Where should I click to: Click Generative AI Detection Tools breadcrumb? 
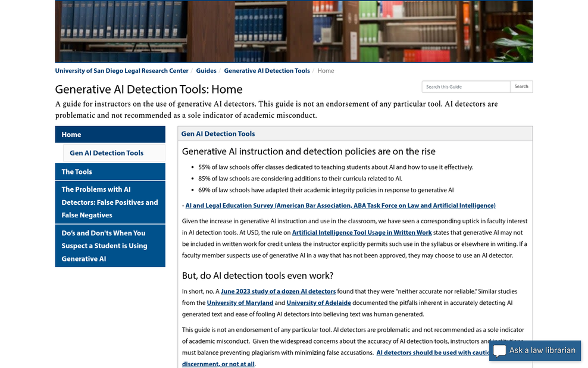[267, 70]
